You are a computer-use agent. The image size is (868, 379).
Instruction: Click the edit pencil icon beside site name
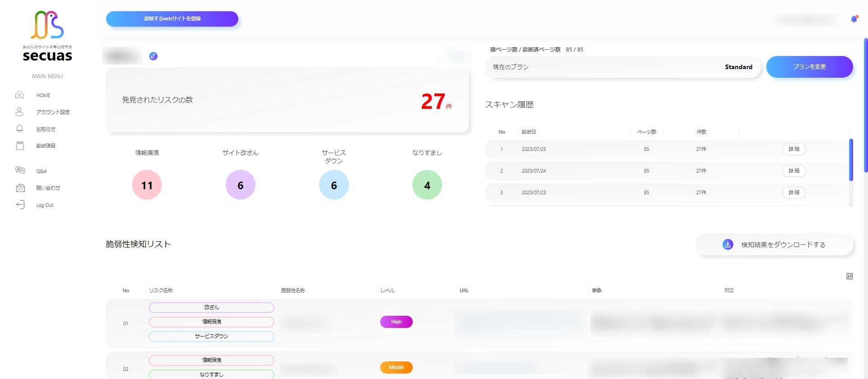pos(153,56)
